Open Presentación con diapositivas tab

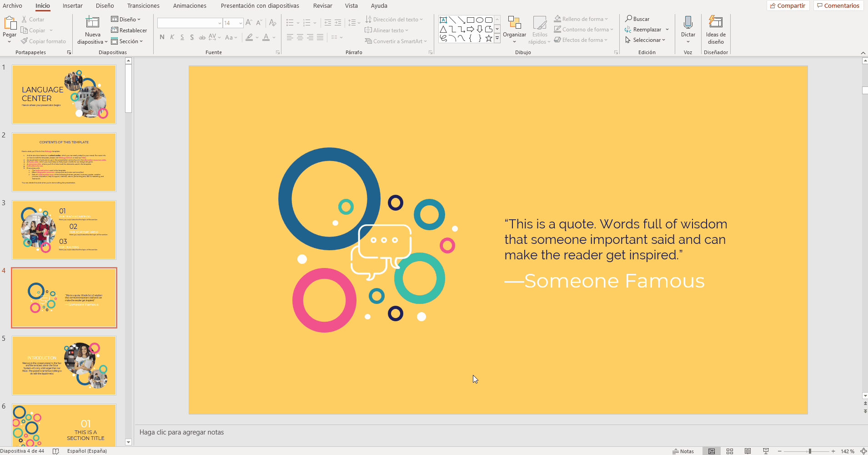[260, 5]
